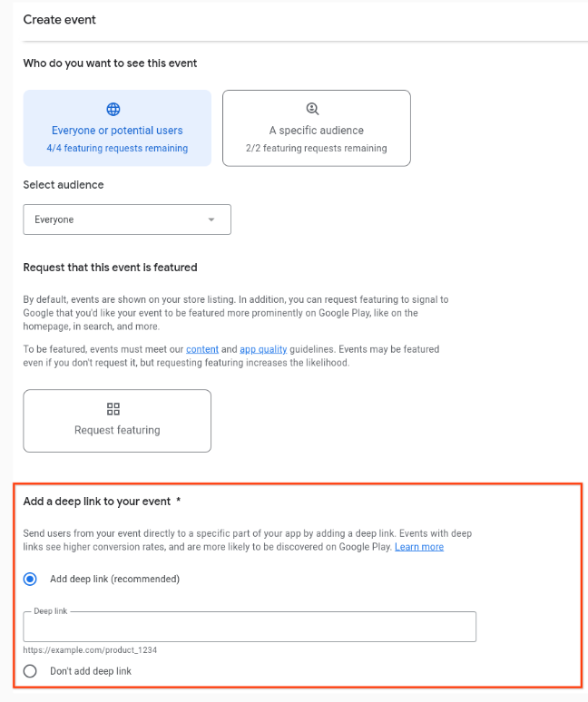Choose Everyone or potential users card

coord(117,128)
